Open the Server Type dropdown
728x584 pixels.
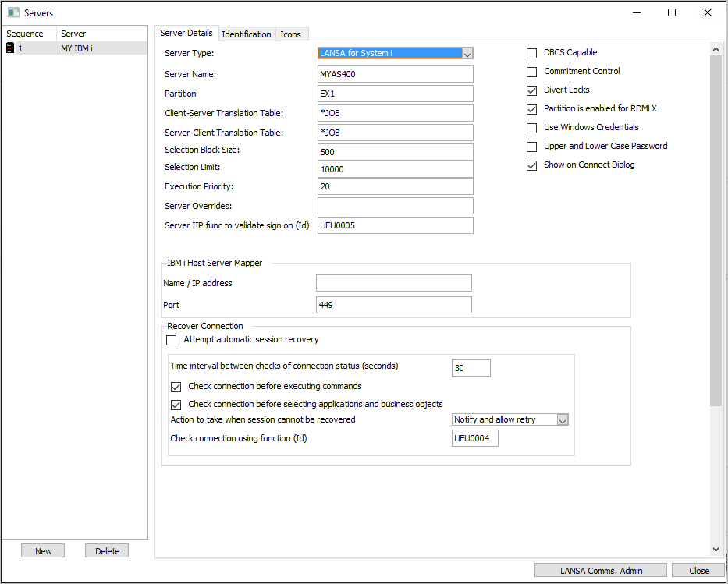point(467,54)
